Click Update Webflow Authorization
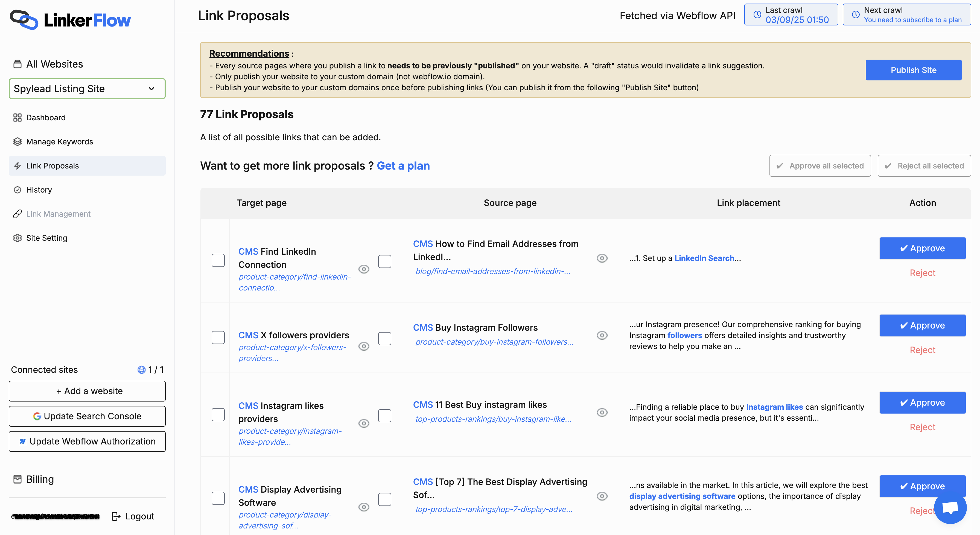The height and width of the screenshot is (535, 980). coord(87,441)
